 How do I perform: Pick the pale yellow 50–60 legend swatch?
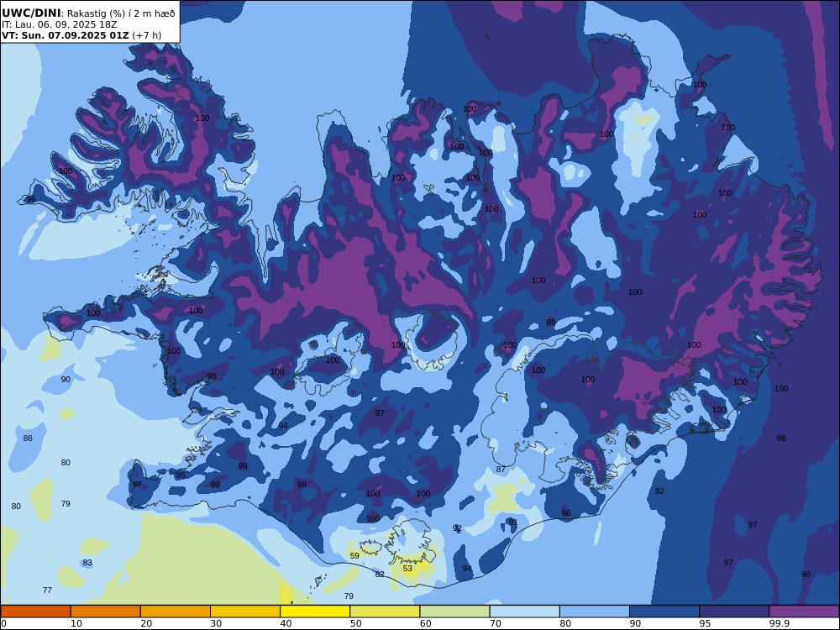[x=385, y=612]
